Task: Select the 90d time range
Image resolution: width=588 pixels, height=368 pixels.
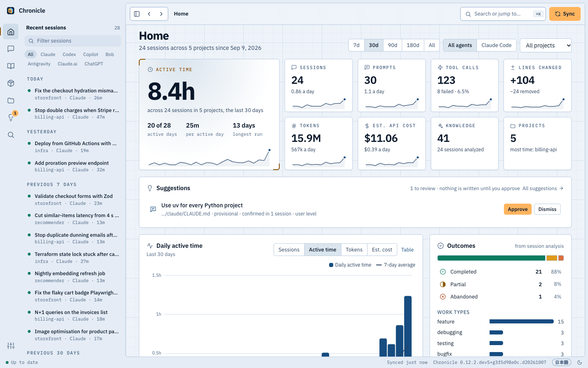Action: tap(393, 45)
